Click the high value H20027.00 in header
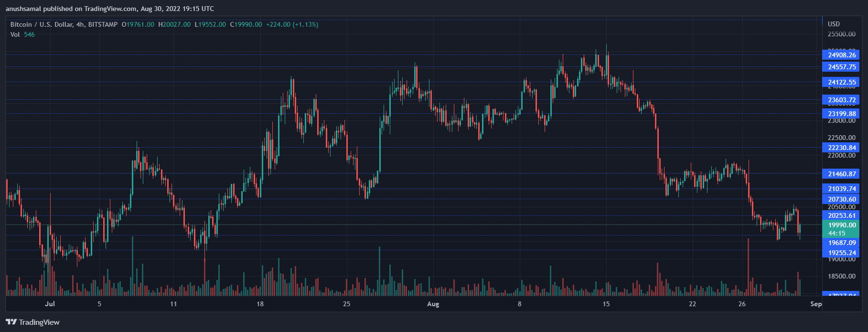Viewport: 868px width, 332px height. click(x=174, y=24)
